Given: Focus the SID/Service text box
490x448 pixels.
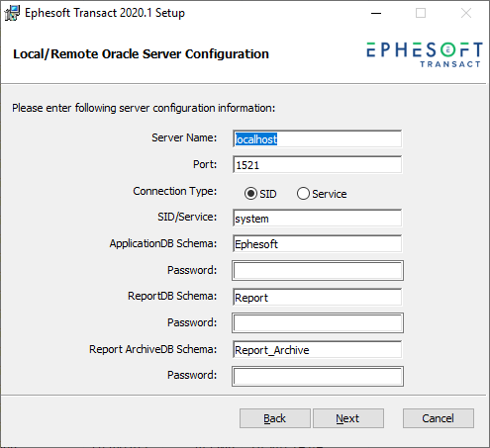Looking at the screenshot, I should 317,218.
